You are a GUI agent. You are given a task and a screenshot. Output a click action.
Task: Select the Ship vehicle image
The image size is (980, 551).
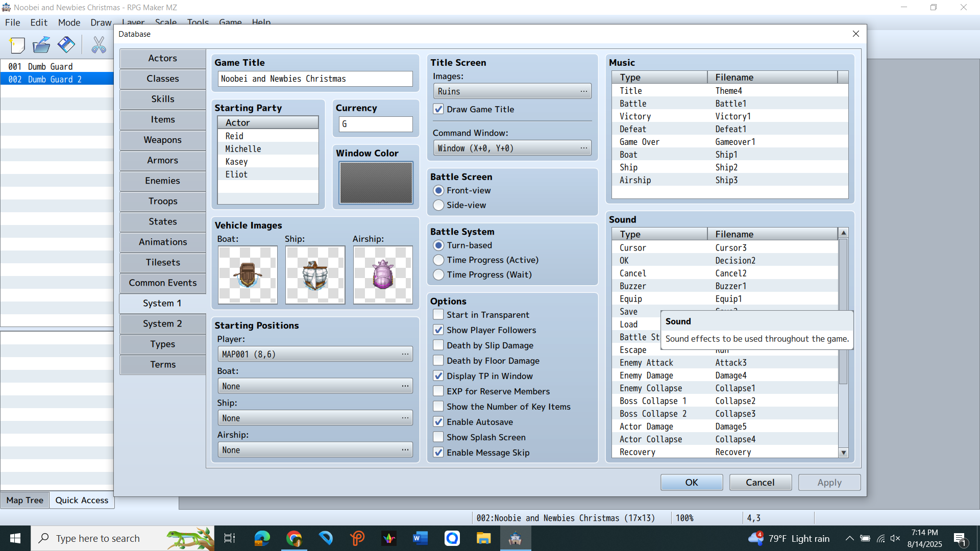point(315,275)
